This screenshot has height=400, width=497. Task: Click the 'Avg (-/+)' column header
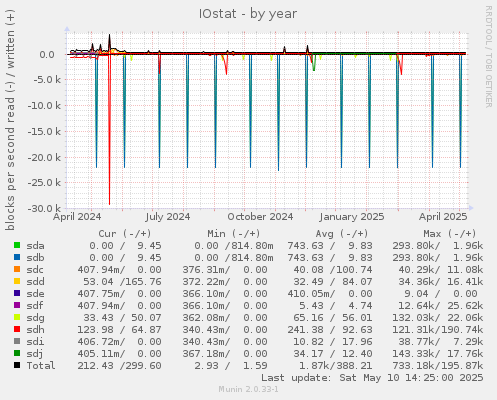[342, 234]
